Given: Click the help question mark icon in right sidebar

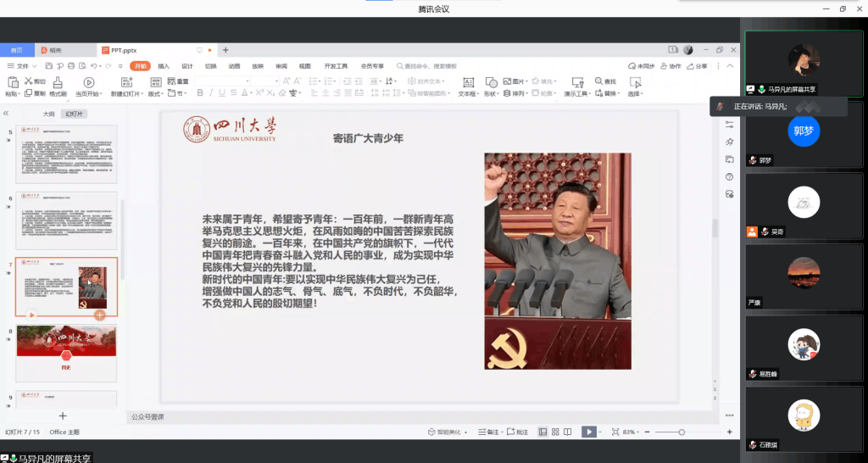Looking at the screenshot, I should (729, 176).
